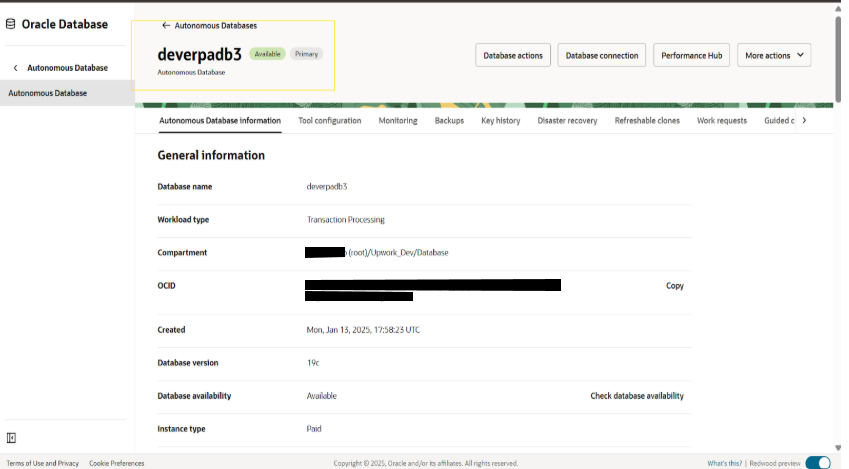
Task: Collapse the sidebar with the panel icon
Action: (11, 438)
